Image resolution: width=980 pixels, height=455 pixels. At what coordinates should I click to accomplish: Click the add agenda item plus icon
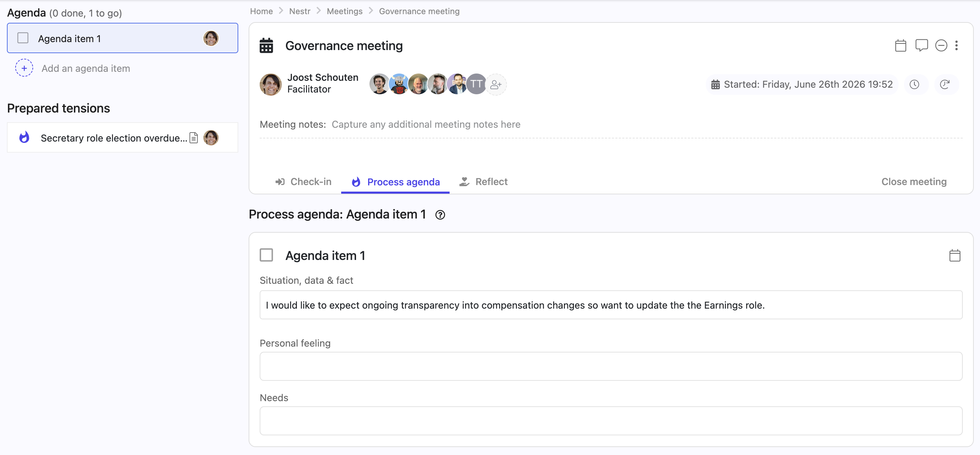pyautogui.click(x=24, y=68)
